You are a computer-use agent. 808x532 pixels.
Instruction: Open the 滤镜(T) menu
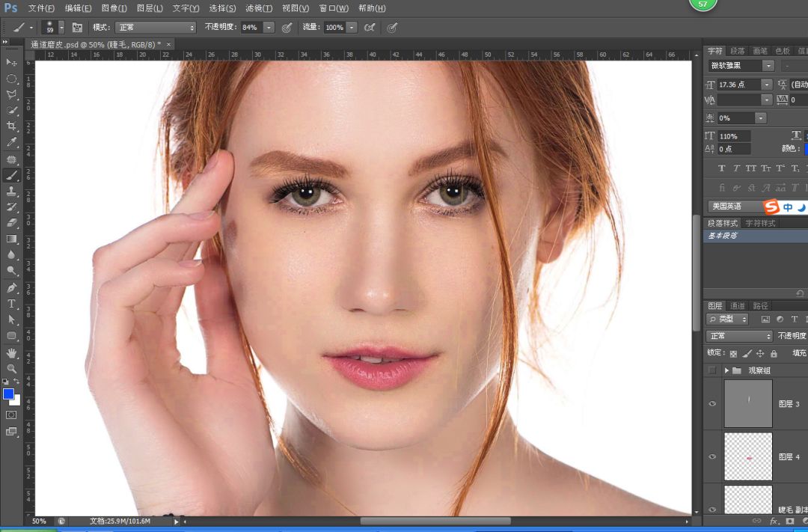(x=259, y=8)
